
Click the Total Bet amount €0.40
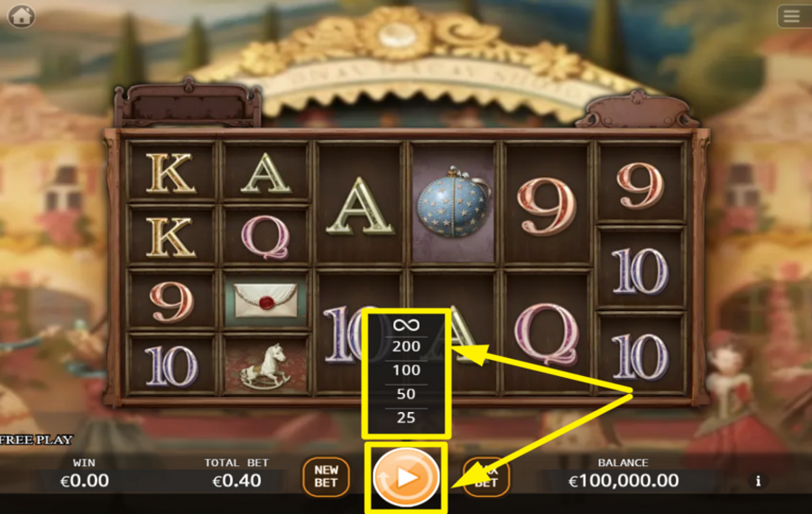[x=236, y=481]
